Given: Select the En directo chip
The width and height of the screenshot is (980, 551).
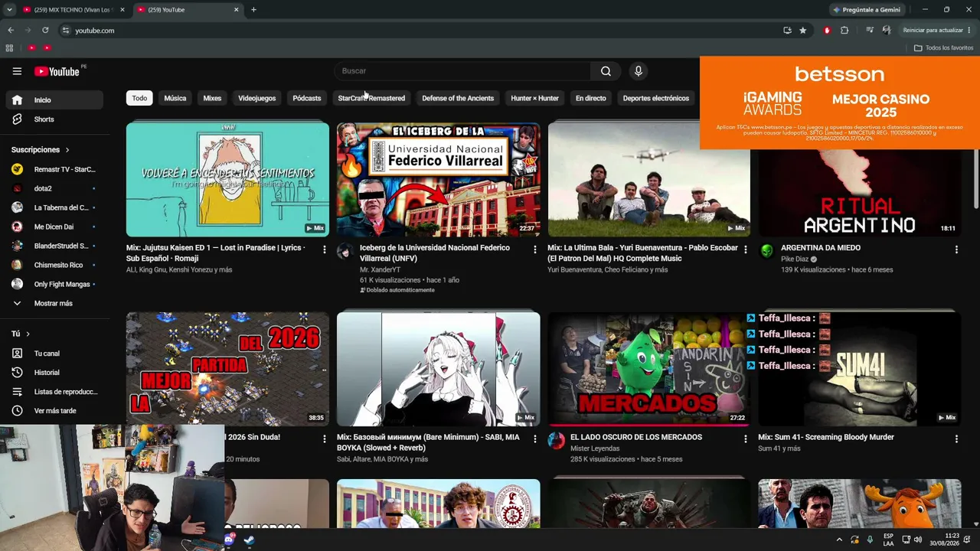Looking at the screenshot, I should point(590,98).
